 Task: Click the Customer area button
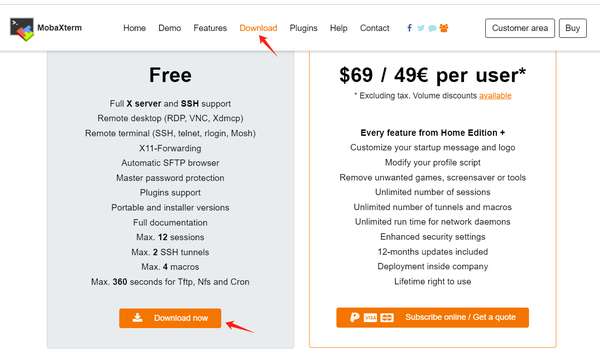coord(520,28)
